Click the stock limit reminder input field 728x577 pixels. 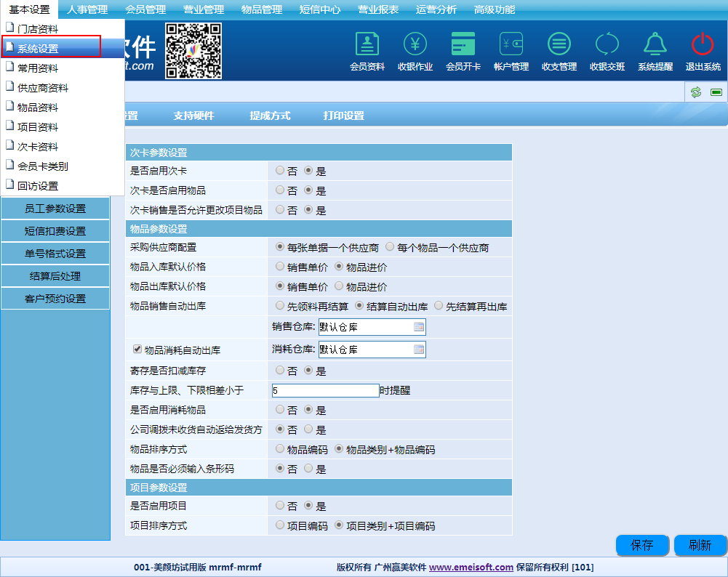pos(325,390)
